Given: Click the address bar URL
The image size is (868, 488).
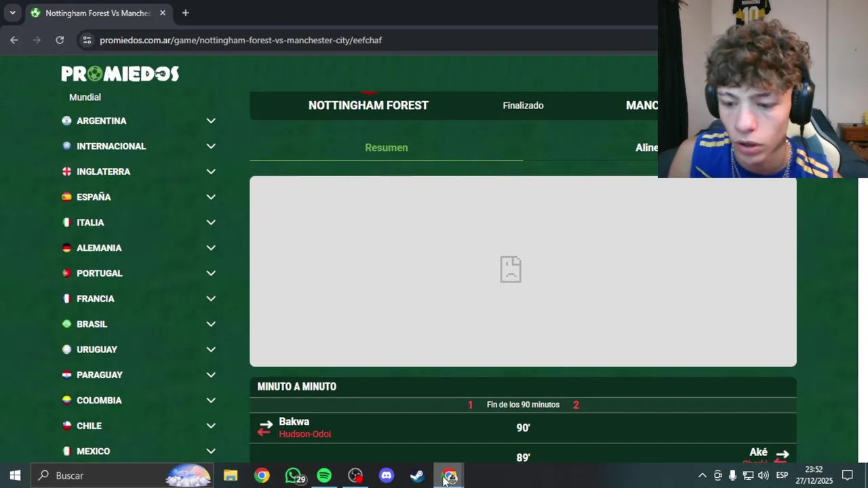Looking at the screenshot, I should click(x=241, y=40).
